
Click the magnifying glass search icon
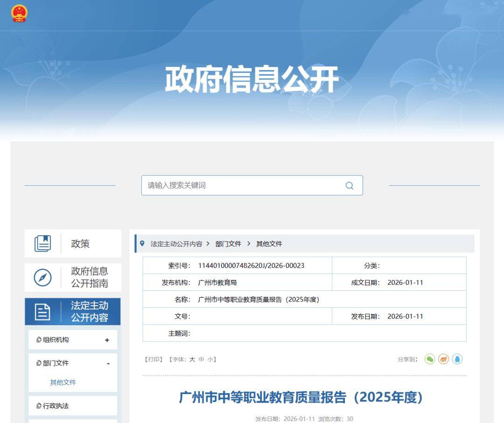pos(349,185)
